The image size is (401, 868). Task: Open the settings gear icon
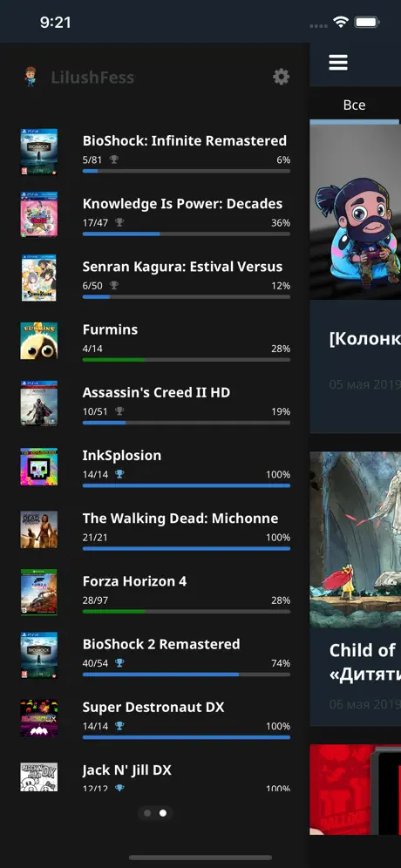(x=282, y=77)
